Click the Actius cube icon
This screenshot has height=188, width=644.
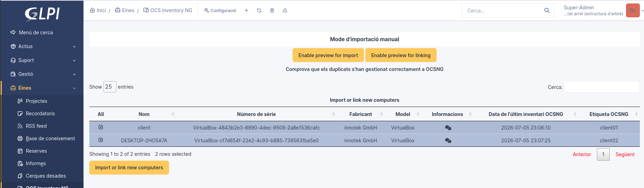click(13, 46)
